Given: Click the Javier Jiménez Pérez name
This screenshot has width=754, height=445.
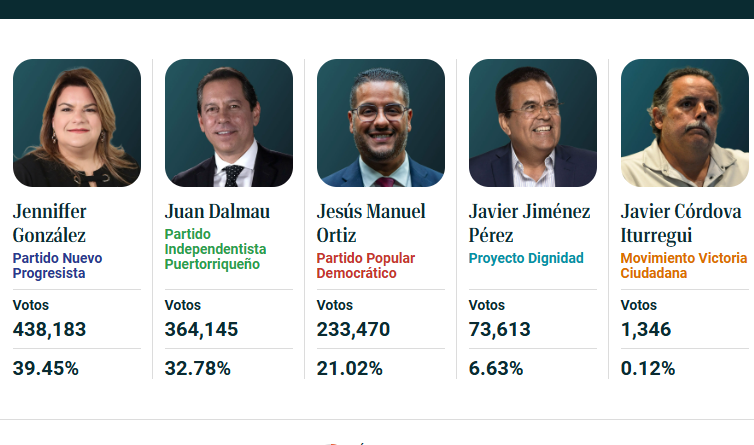Looking at the screenshot, I should pos(529,223).
